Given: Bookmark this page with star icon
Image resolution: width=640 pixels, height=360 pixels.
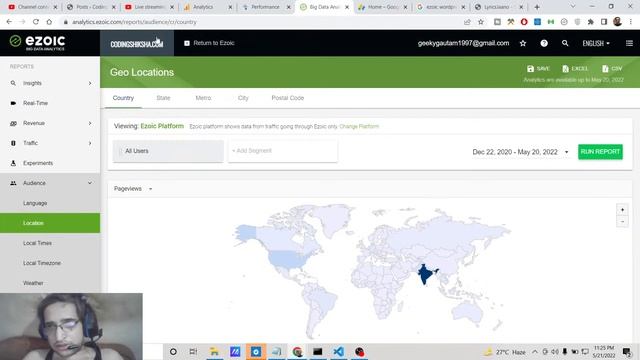Looking at the screenshot, I should coord(481,22).
